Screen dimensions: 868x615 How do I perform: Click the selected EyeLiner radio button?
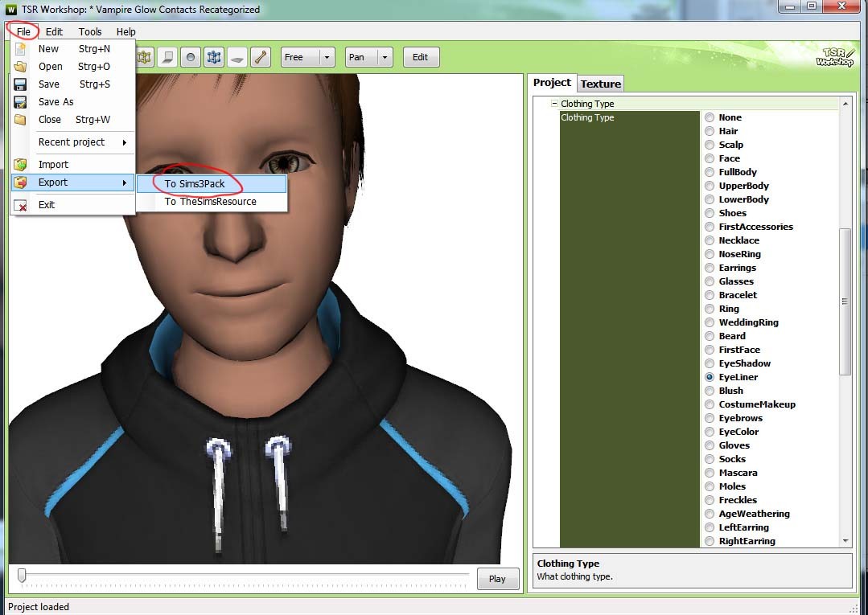[710, 377]
